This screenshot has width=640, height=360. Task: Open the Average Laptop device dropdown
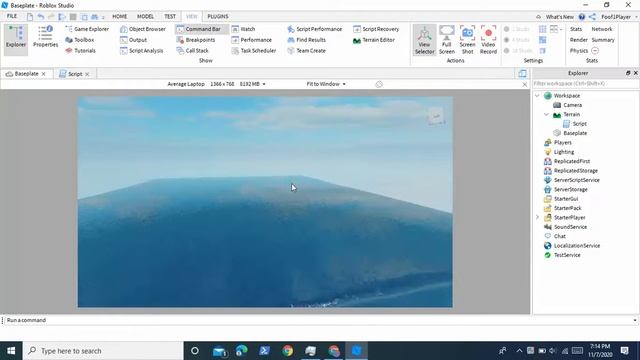pos(216,84)
